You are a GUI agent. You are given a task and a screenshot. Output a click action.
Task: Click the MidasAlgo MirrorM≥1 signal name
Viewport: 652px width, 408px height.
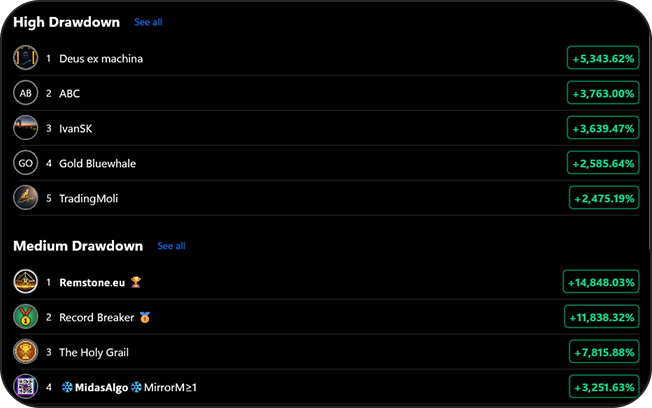point(128,387)
